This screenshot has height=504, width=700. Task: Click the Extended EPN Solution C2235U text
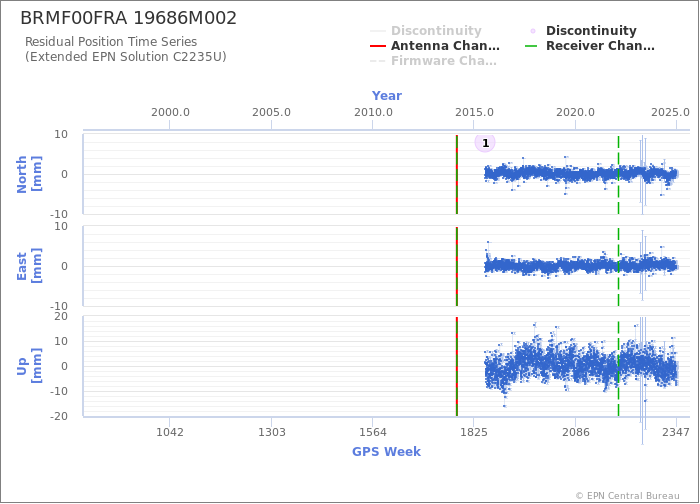(126, 57)
